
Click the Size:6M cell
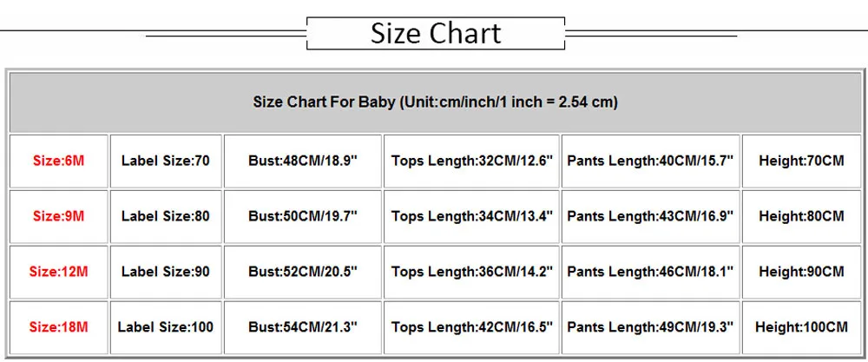pos(58,161)
